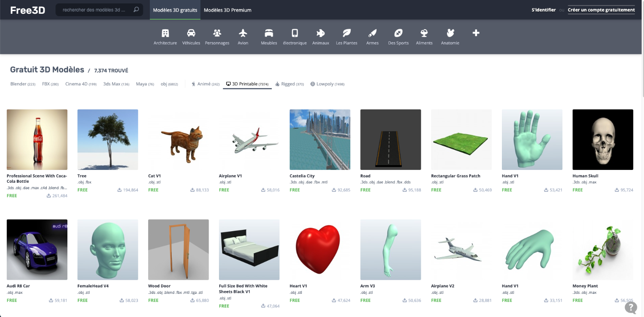
Task: Toggle the Lowpoly filter
Action: click(x=327, y=84)
